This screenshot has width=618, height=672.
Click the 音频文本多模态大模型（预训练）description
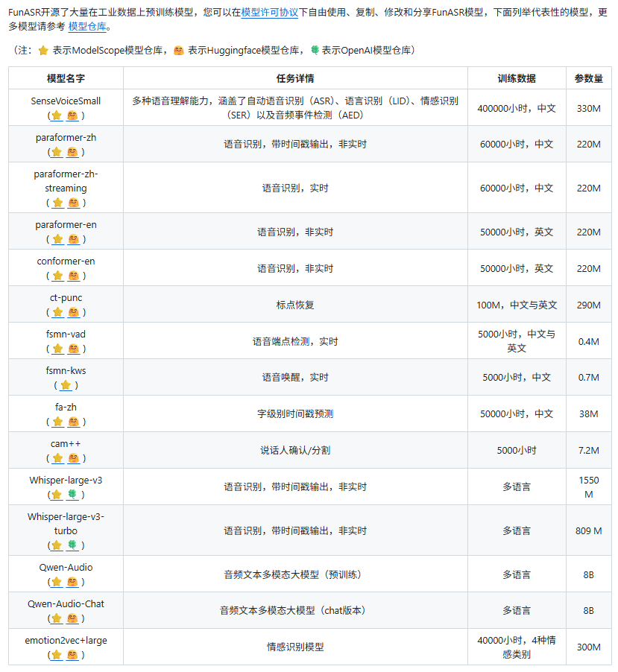[x=295, y=574]
